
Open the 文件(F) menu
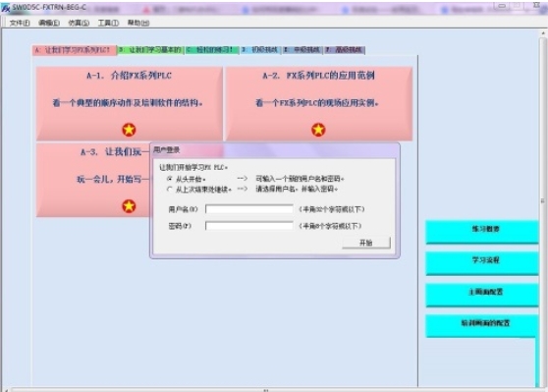click(20, 23)
